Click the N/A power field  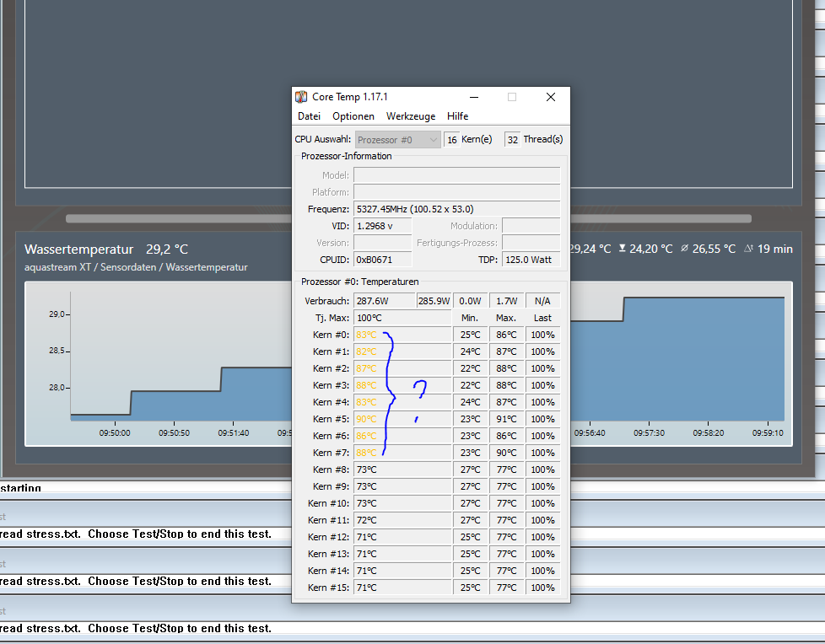pyautogui.click(x=542, y=301)
